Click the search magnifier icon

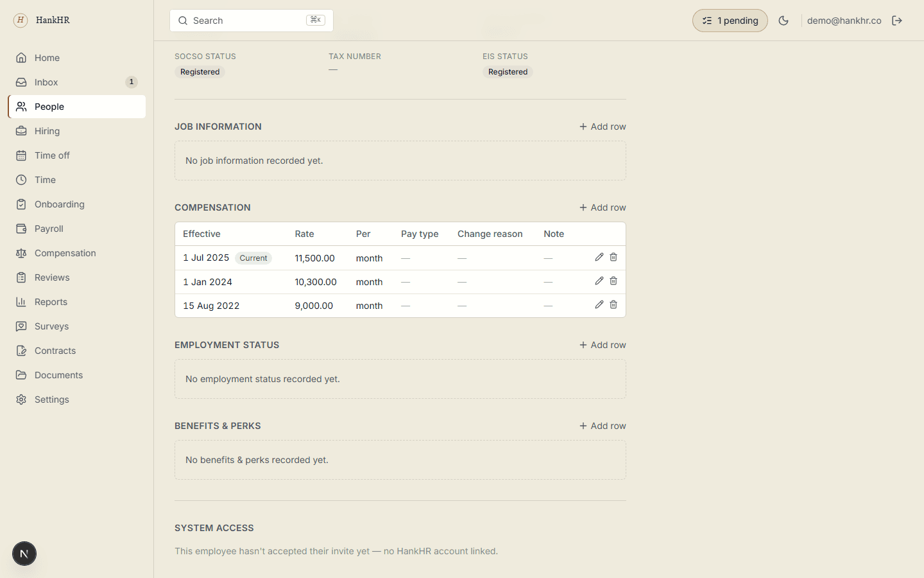(x=183, y=21)
